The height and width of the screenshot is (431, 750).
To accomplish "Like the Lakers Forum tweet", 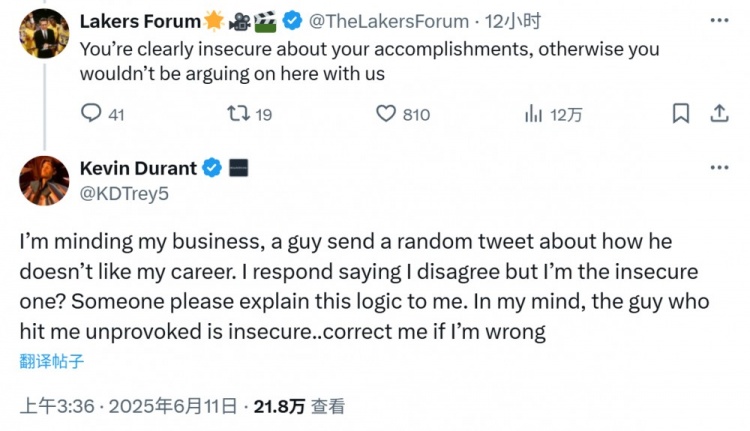I will pyautogui.click(x=386, y=114).
